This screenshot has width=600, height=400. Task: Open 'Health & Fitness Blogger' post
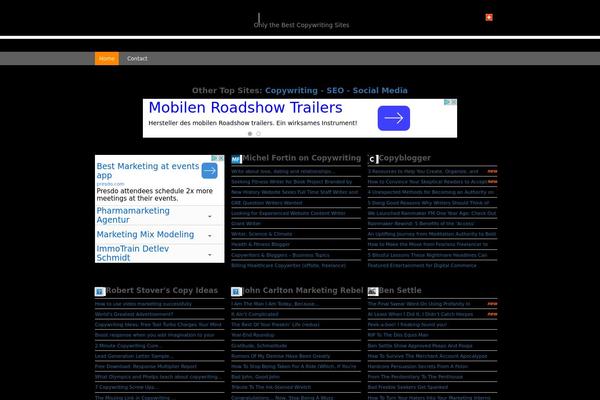261,244
